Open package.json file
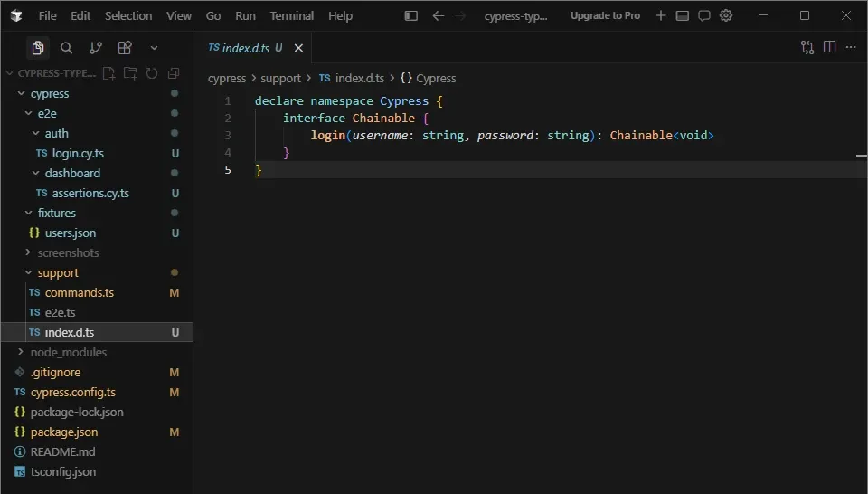Viewport: 868px width, 494px height. [97, 432]
